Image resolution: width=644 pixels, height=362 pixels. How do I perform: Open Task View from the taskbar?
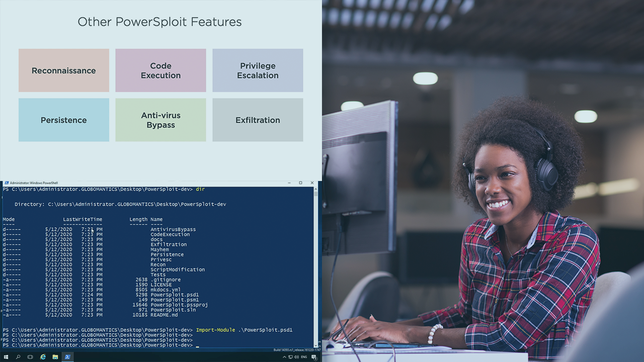30,357
